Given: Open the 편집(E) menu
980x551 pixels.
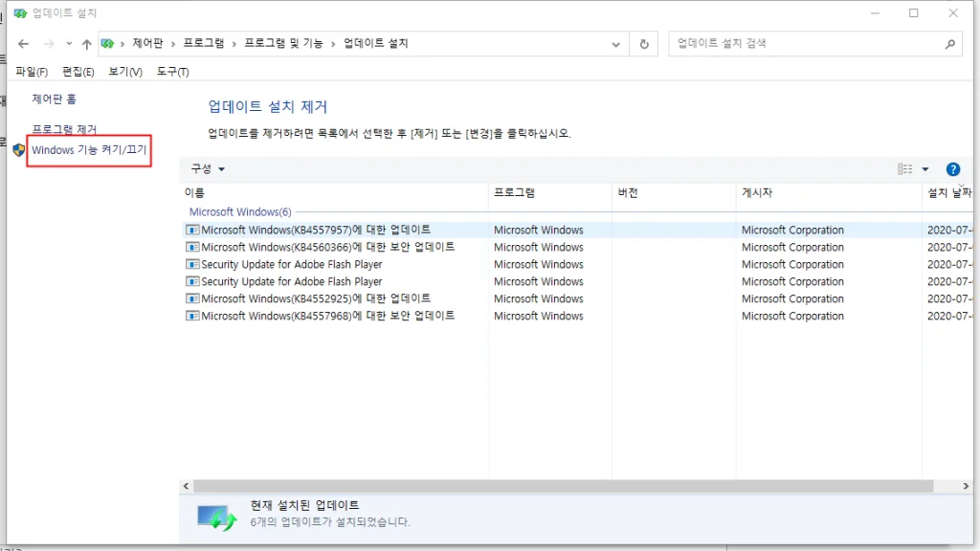Looking at the screenshot, I should coord(78,72).
